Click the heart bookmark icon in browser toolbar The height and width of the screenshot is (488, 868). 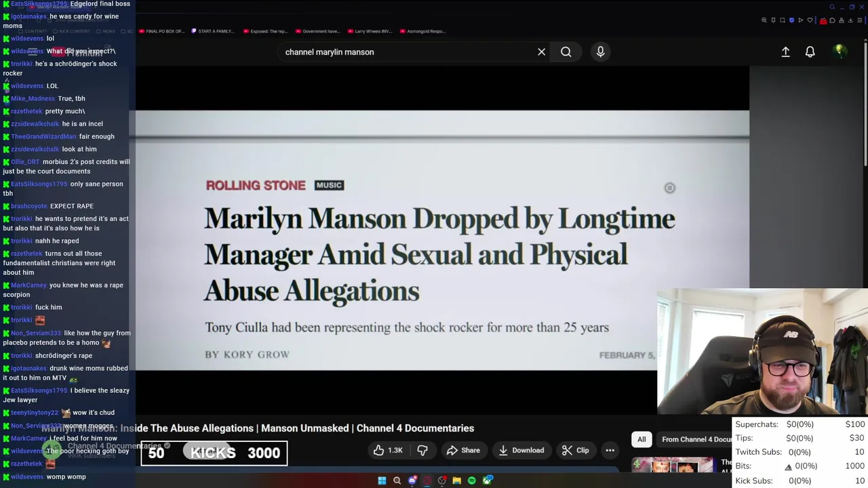click(x=810, y=20)
